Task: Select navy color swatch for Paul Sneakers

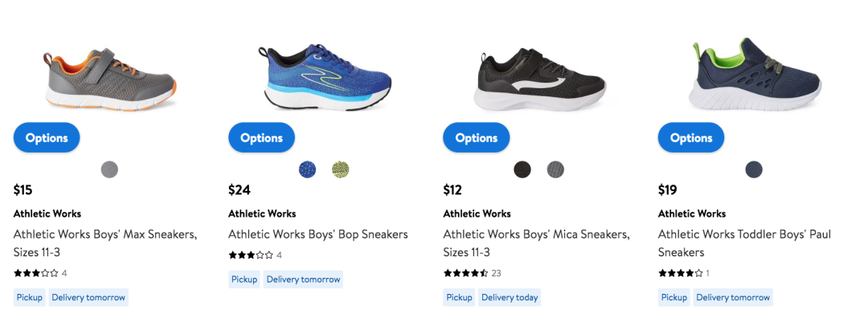Action: point(753,169)
